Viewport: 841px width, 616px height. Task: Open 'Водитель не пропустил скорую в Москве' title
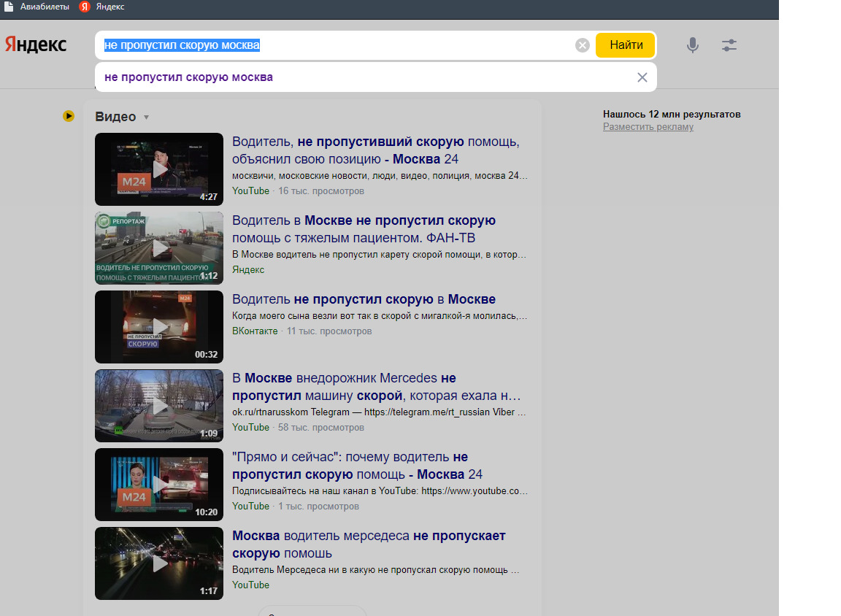pos(364,299)
